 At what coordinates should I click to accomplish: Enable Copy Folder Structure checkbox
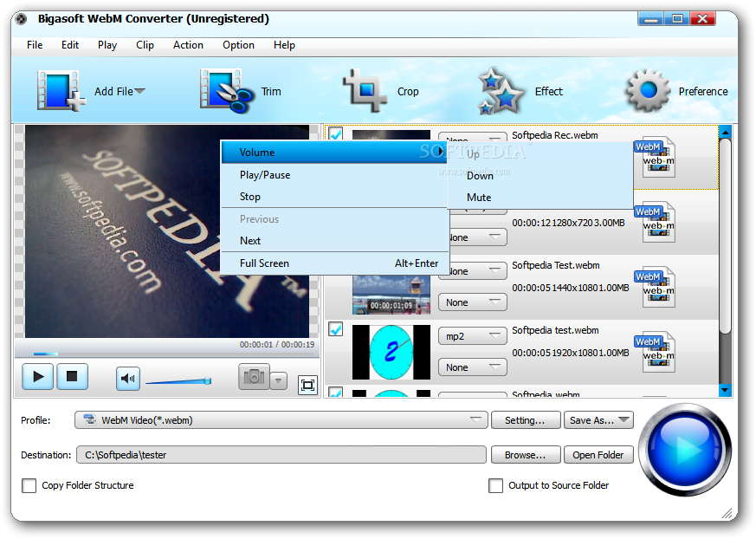(29, 485)
